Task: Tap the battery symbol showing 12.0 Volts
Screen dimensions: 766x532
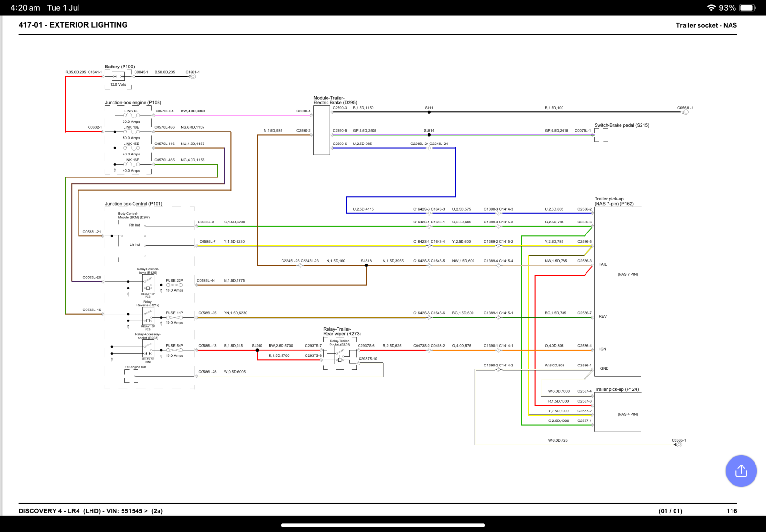Action: point(118,76)
